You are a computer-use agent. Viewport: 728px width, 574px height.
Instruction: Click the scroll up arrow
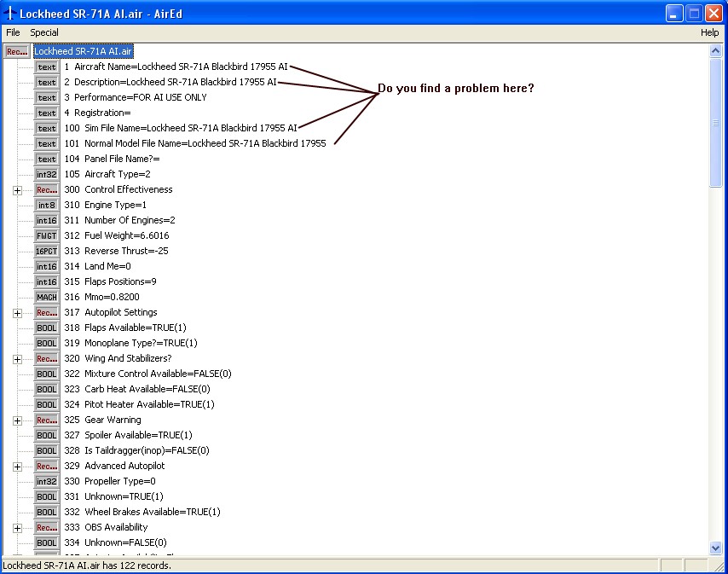(x=715, y=50)
